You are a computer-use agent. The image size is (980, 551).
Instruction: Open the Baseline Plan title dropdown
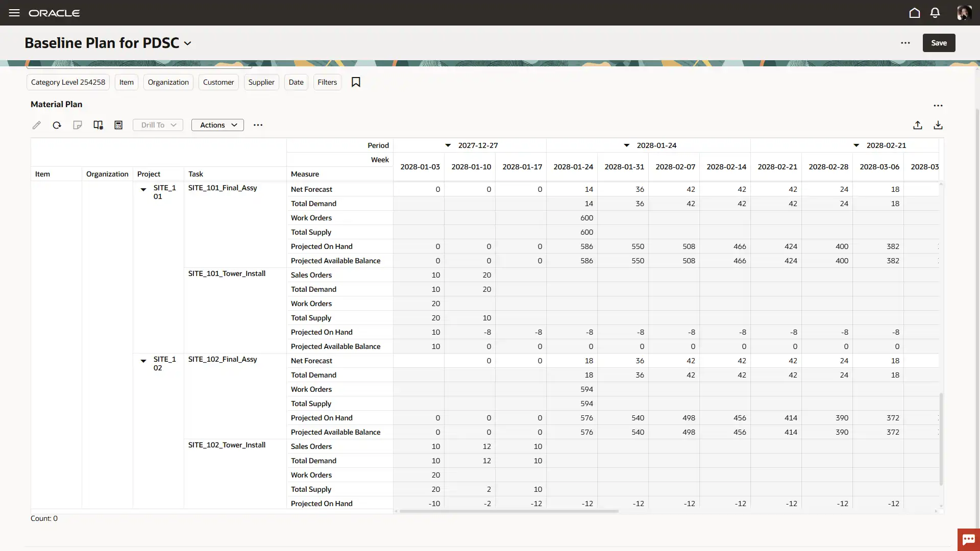tap(187, 43)
